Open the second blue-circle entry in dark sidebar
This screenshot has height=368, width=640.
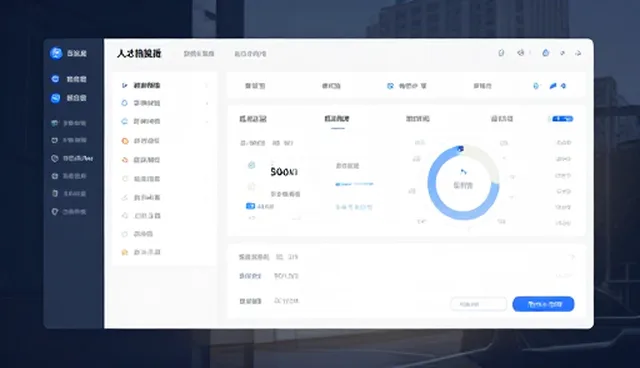(69, 98)
